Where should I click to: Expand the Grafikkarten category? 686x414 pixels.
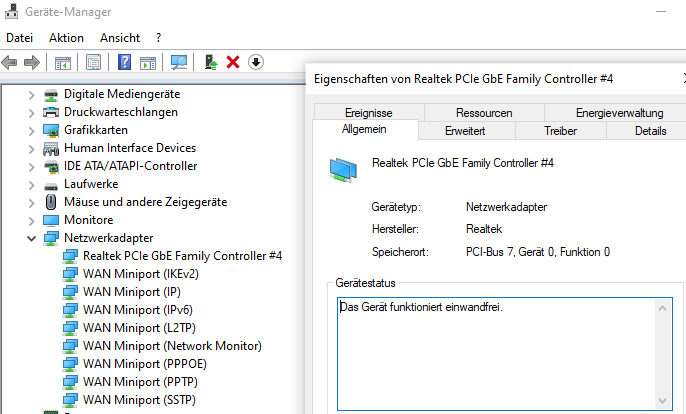point(32,130)
